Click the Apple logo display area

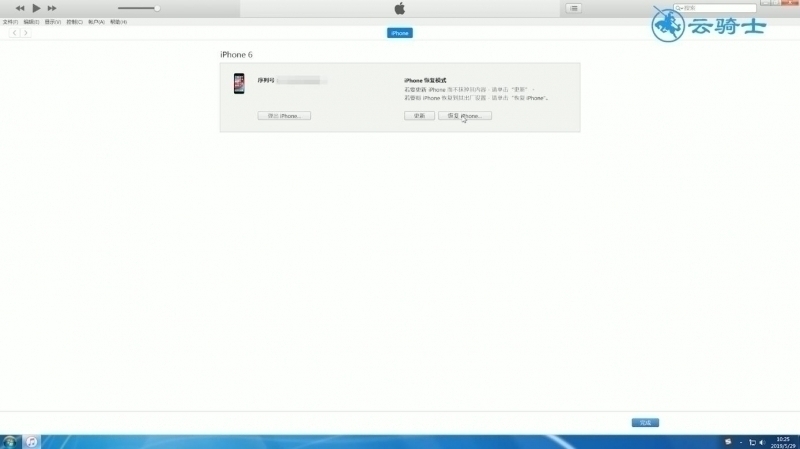[399, 8]
